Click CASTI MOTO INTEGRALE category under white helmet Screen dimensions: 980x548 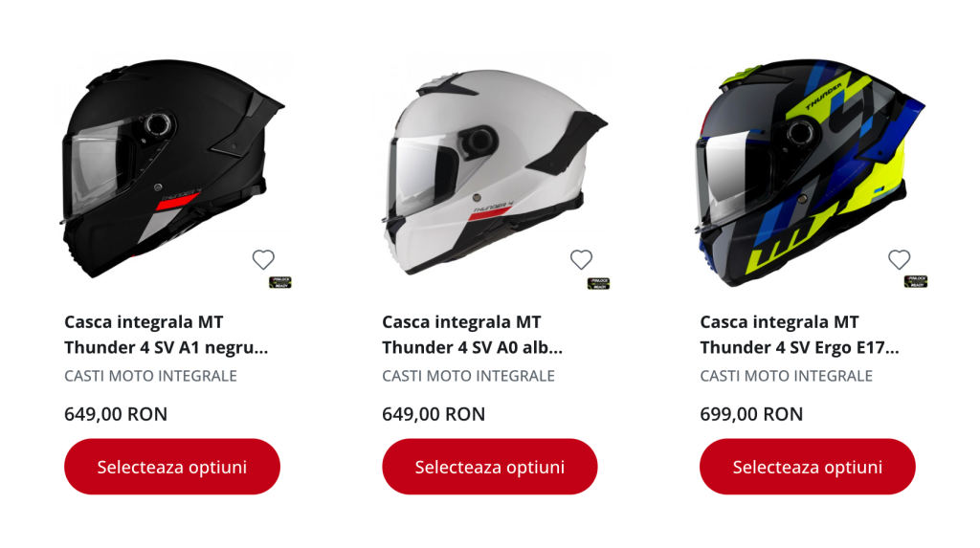point(469,376)
